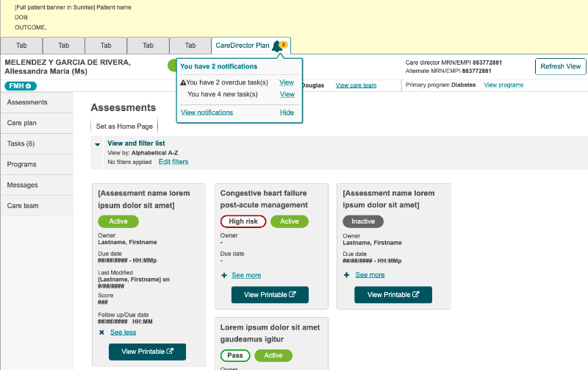Viewport: 588px width, 370px height.
Task: Click the Set as Home Page button
Action: click(124, 127)
